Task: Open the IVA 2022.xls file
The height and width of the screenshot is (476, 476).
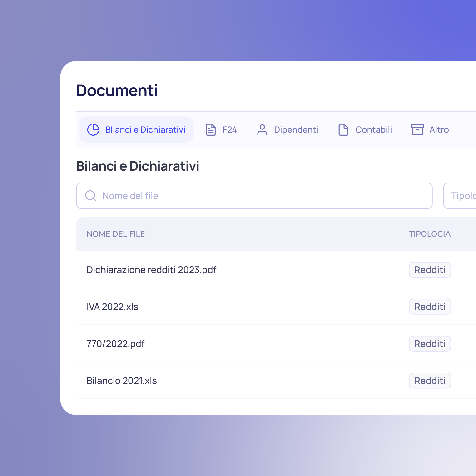Action: (112, 307)
